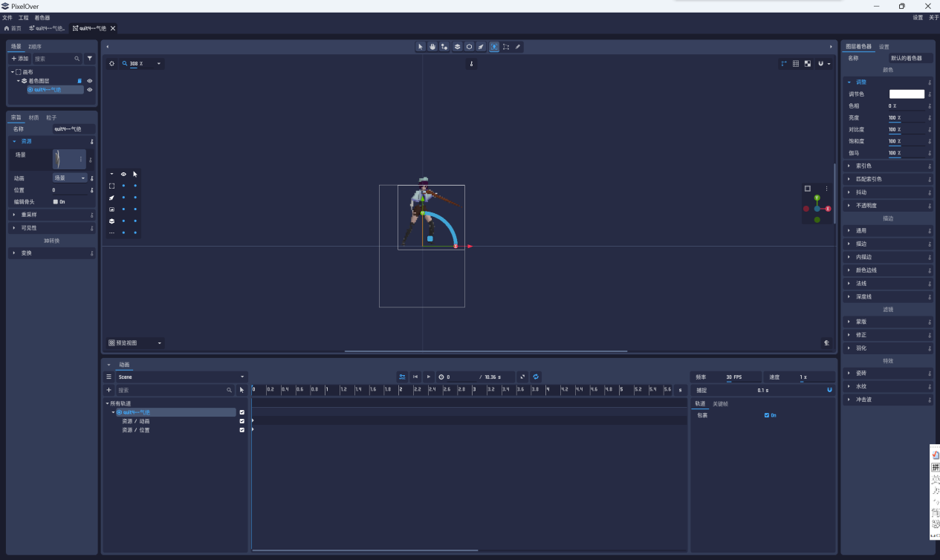Viewport: 940px width, 560px height.
Task: Expand the 变换 section
Action: [51, 253]
